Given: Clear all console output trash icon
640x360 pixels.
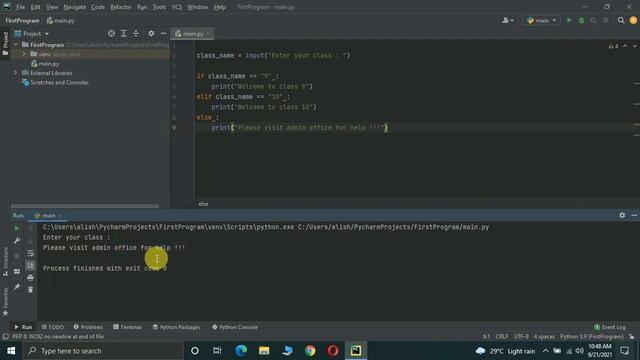Looking at the screenshot, I should 31,289.
